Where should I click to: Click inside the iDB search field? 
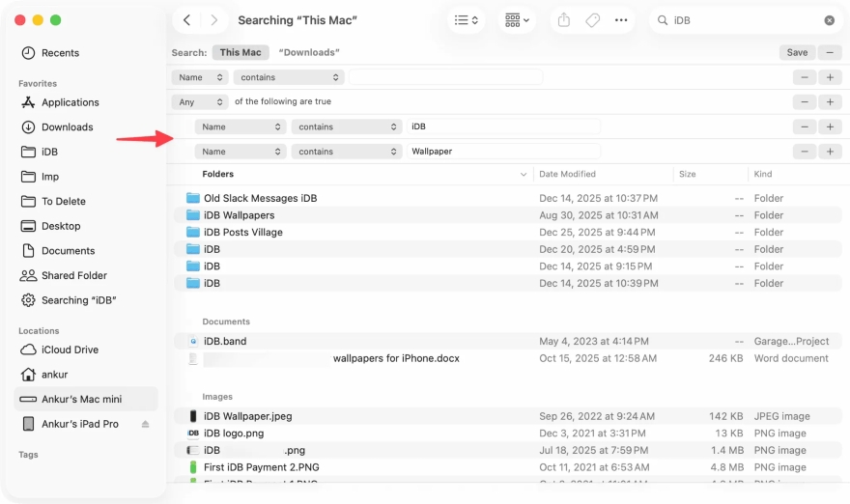click(x=746, y=20)
